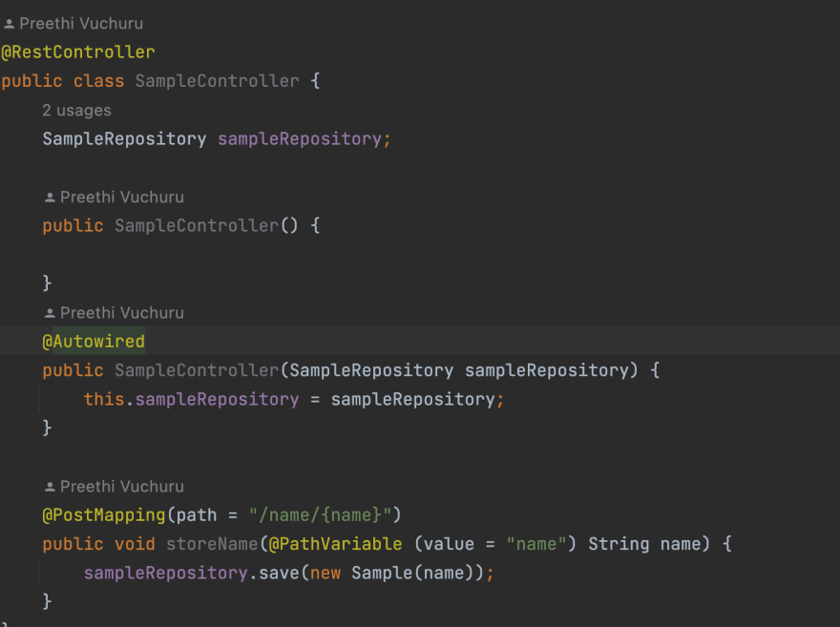Click author hint above empty SampleController constructor
Image resolution: width=840 pixels, height=627 pixels.
(114, 197)
